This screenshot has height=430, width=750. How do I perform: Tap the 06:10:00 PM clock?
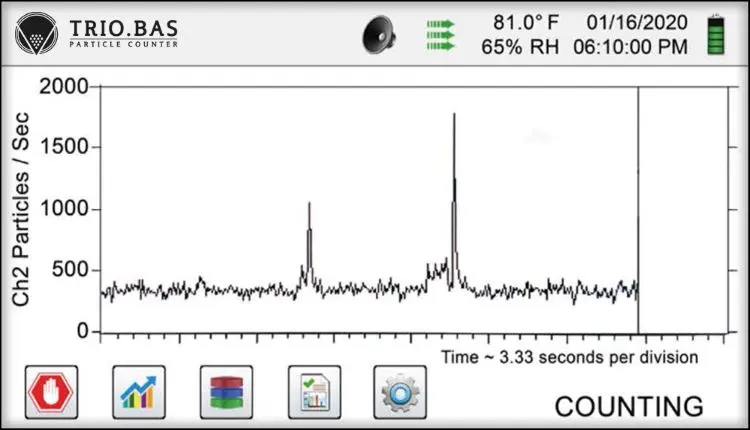click(x=630, y=47)
